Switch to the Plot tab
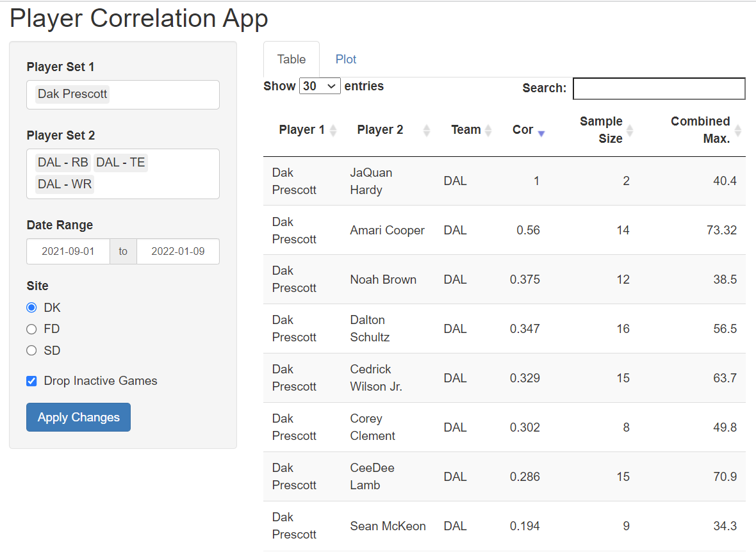Viewport: 756px width, 552px height. tap(346, 60)
